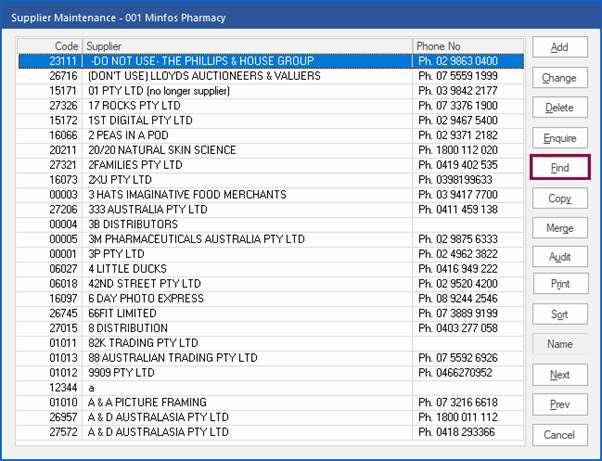The width and height of the screenshot is (602, 461).
Task: Click supplier code 15171
Action: (63, 91)
